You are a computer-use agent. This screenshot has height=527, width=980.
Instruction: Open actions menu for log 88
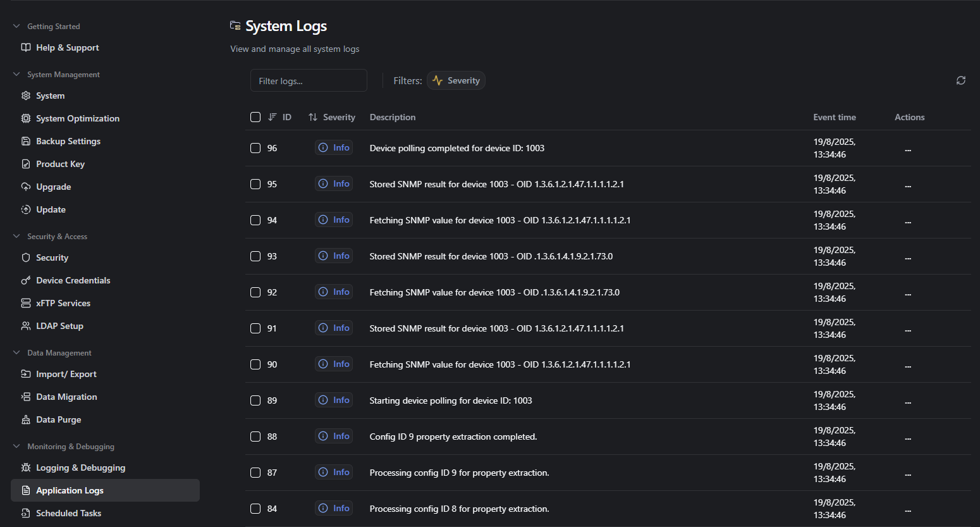[908, 438]
